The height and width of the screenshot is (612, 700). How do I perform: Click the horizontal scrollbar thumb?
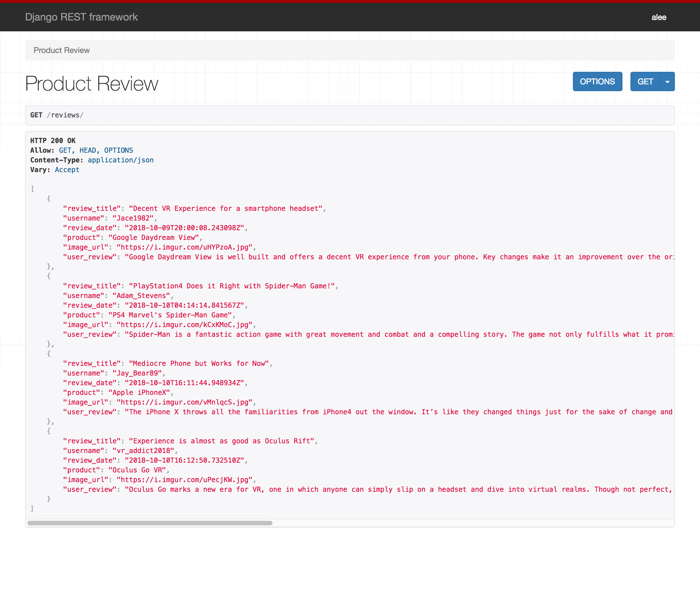click(x=150, y=523)
